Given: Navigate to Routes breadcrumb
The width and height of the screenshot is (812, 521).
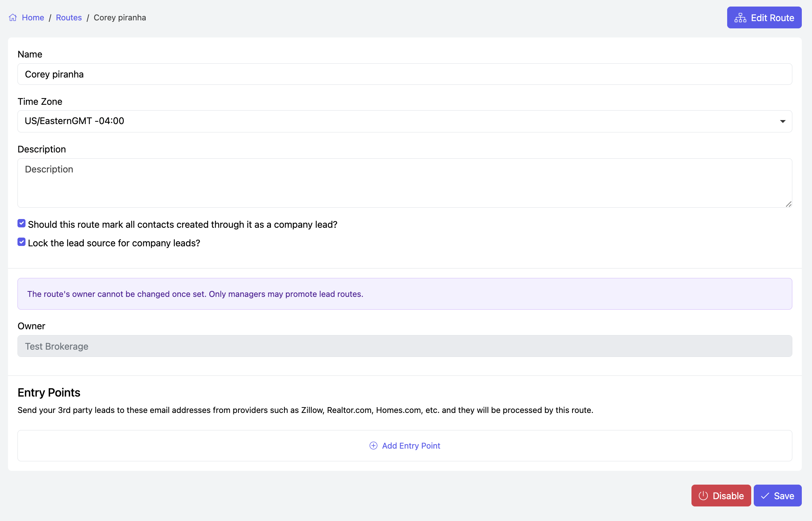Looking at the screenshot, I should tap(69, 17).
